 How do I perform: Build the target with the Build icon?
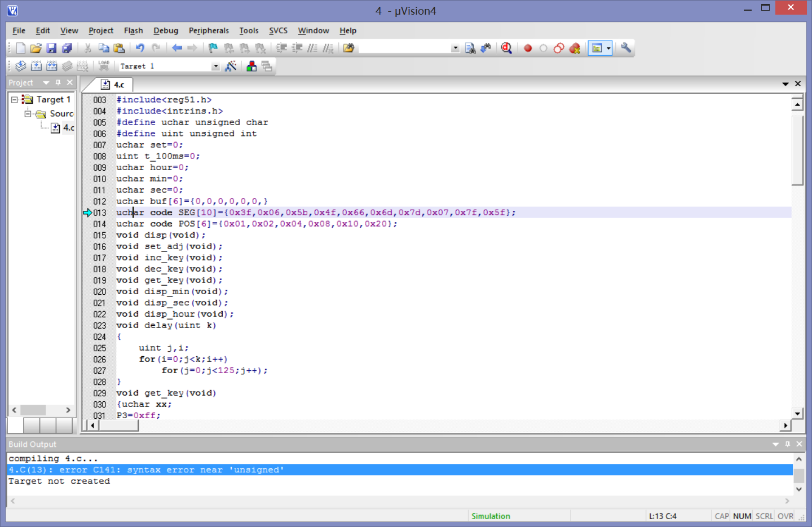(x=36, y=67)
